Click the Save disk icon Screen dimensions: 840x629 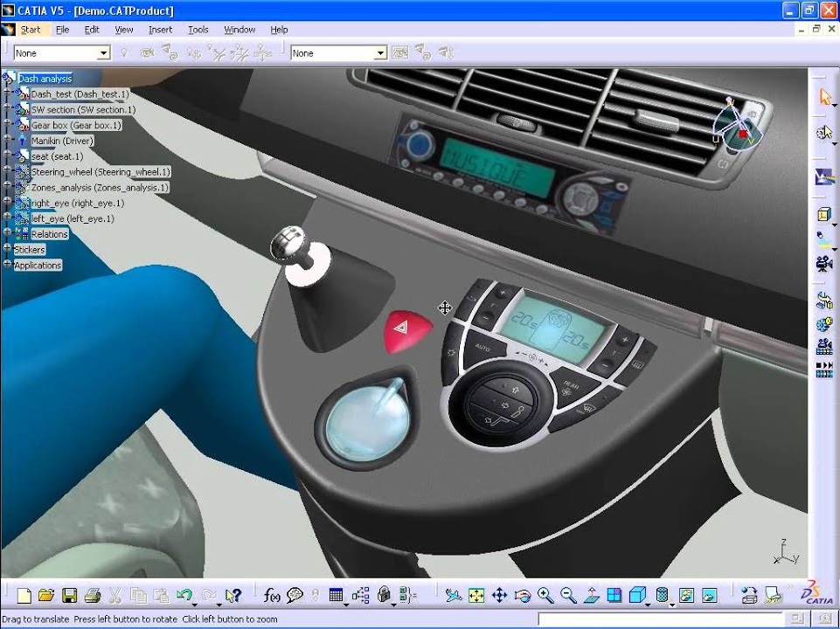click(x=69, y=596)
